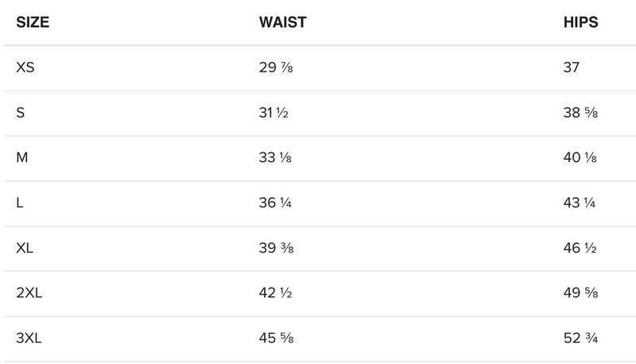The image size is (636, 364).
Task: Click the 3XL waist value 45 ⅝
Action: (277, 339)
